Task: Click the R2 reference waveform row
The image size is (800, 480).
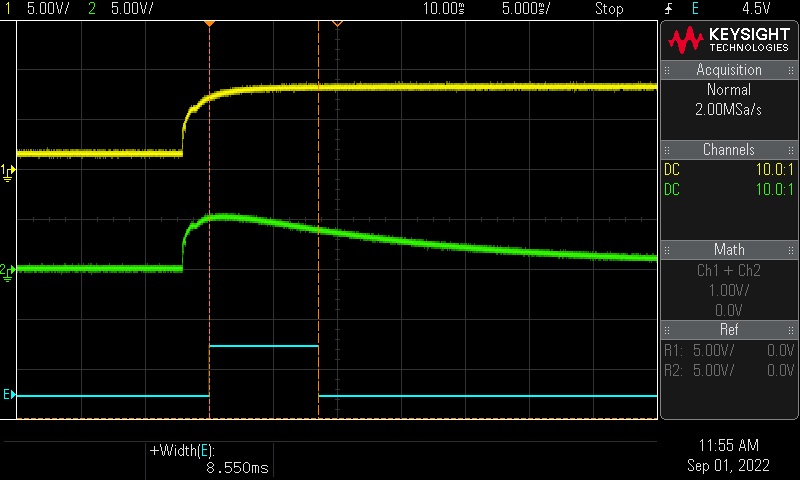Action: [x=729, y=370]
